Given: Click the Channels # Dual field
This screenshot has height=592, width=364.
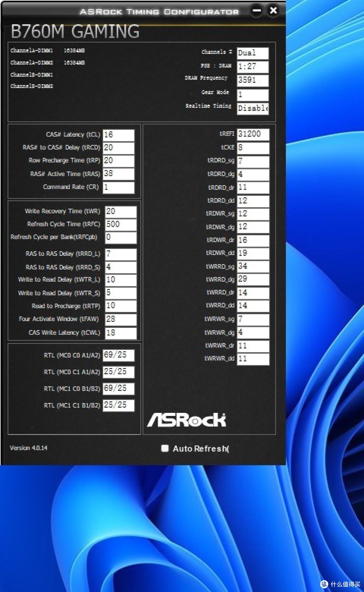Looking at the screenshot, I should click(253, 53).
